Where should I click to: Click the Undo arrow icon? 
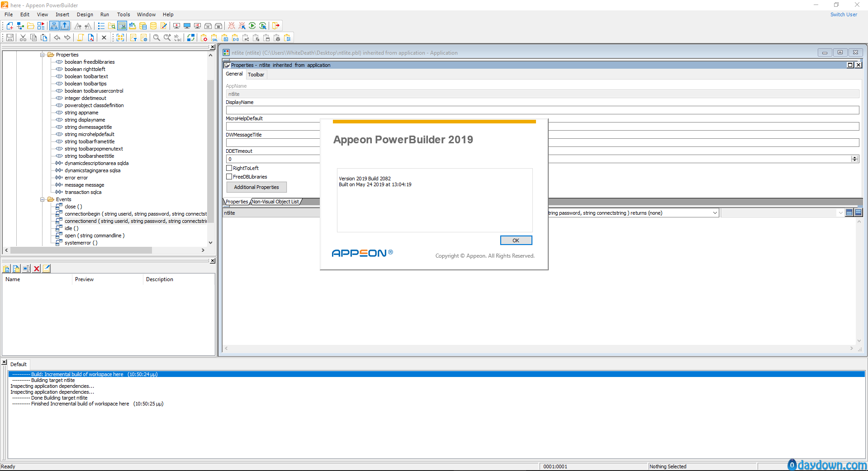click(57, 38)
